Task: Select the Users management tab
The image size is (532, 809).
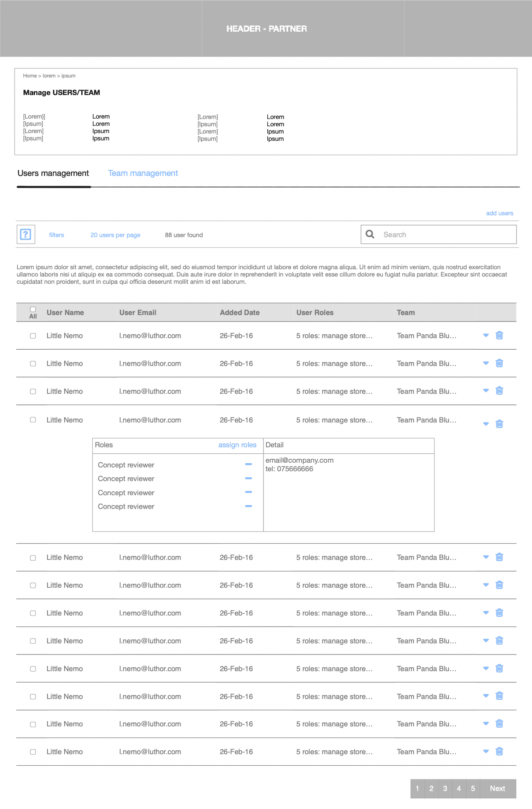Action: [x=53, y=173]
